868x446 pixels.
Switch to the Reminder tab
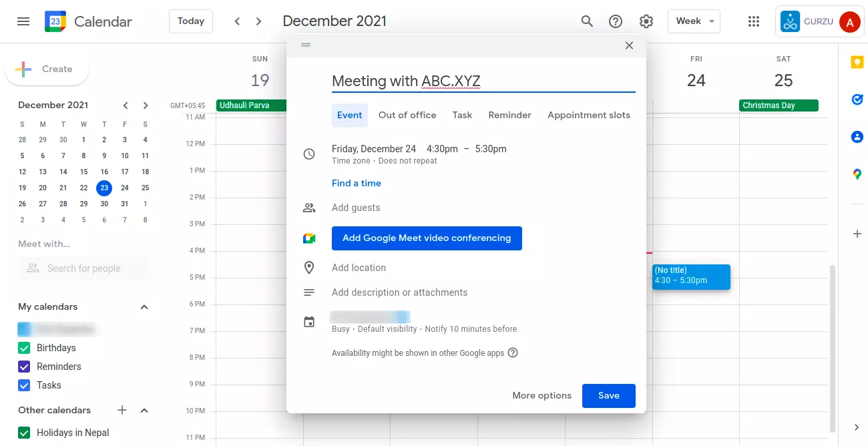(x=509, y=115)
